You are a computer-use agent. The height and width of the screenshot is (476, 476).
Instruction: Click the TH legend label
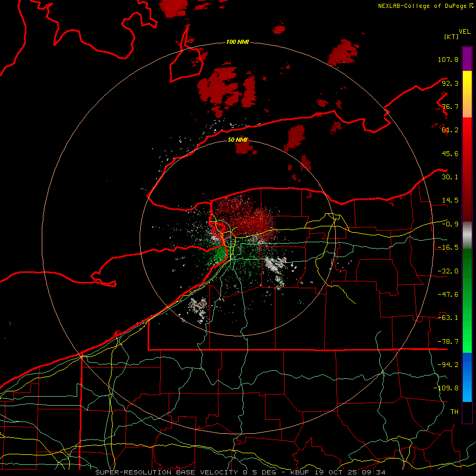click(454, 412)
